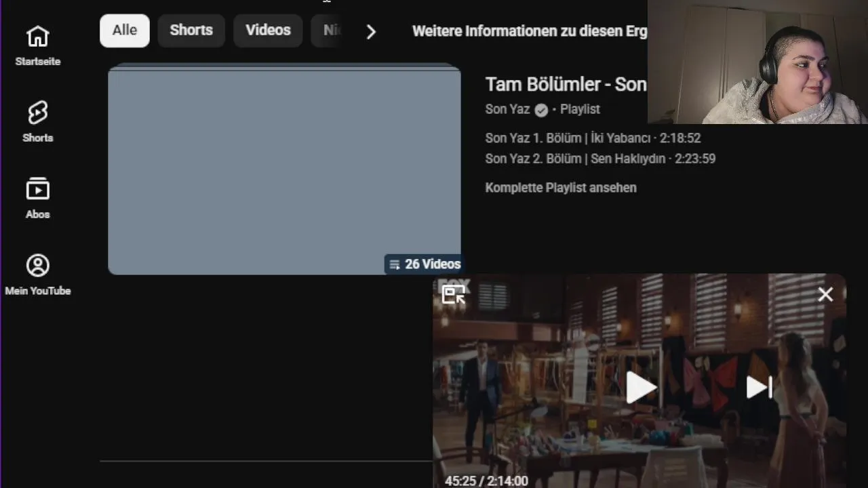This screenshot has width=868, height=488.
Task: Open the Son Yaz channel link
Action: click(507, 109)
